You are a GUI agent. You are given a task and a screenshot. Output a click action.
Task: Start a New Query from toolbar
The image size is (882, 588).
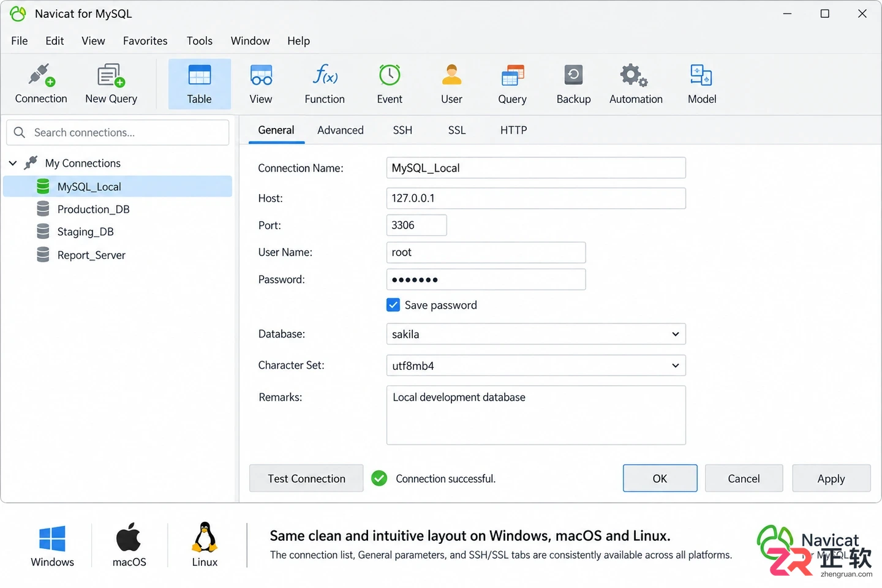[111, 84]
